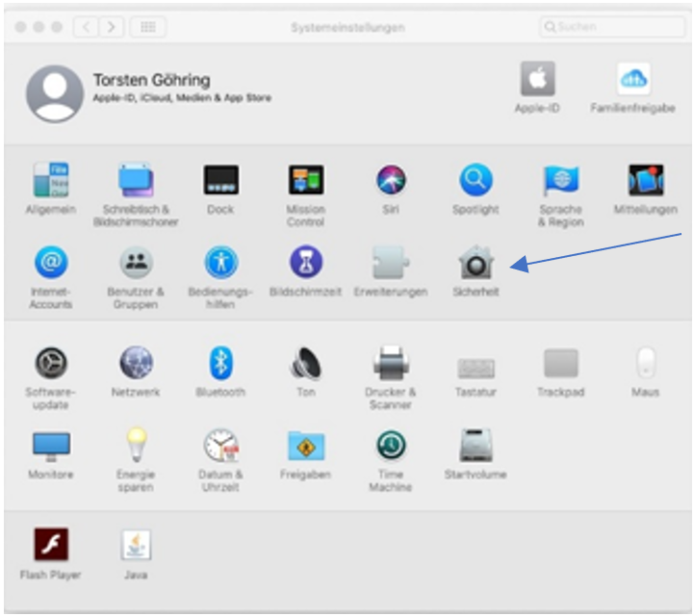The width and height of the screenshot is (694, 616).
Task: Open Softwareupdate settings
Action: coord(50,363)
